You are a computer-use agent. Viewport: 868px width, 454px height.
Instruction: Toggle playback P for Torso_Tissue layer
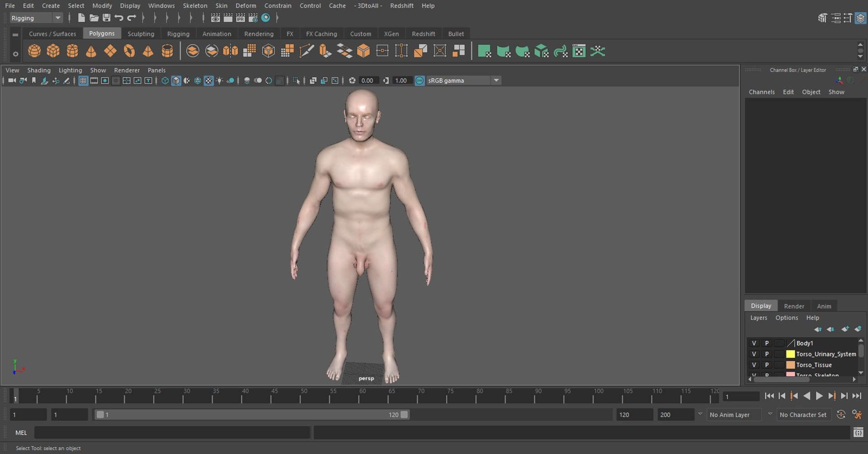[x=767, y=365]
